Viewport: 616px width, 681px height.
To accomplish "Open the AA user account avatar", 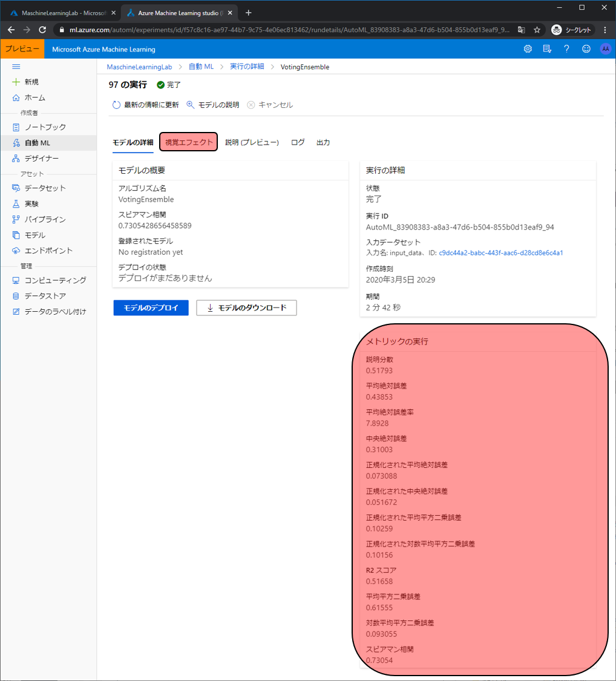I will pyautogui.click(x=605, y=49).
